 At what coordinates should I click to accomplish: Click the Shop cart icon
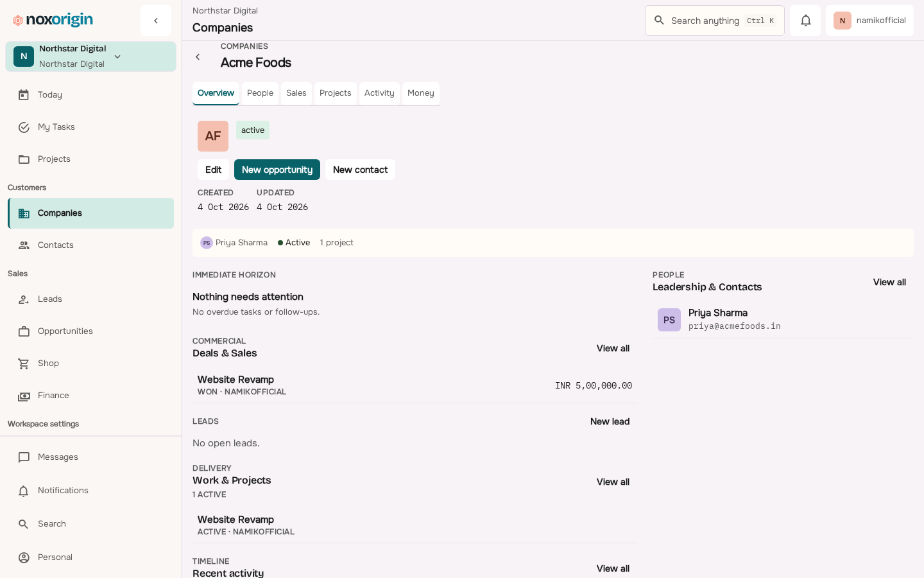coord(24,363)
